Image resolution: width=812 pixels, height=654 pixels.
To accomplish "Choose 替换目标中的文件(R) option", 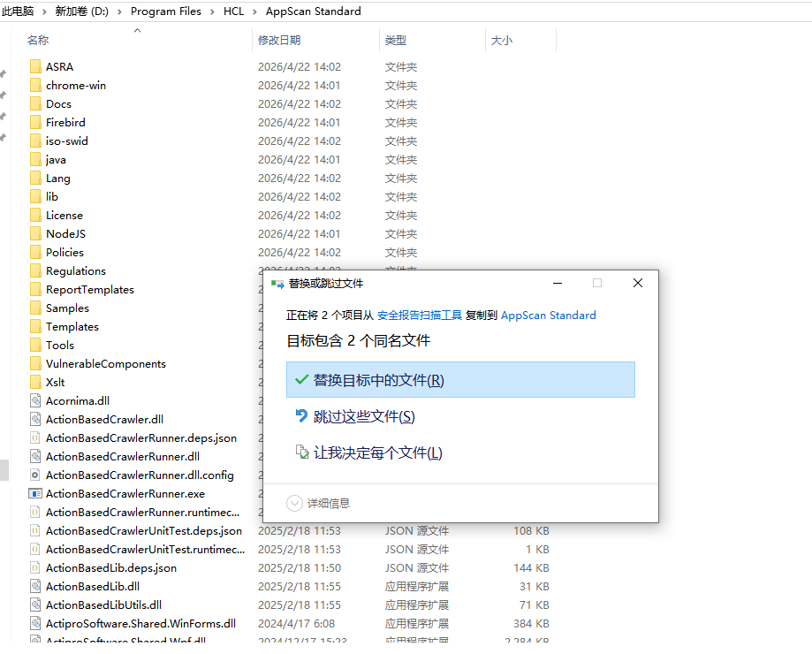I will (460, 379).
